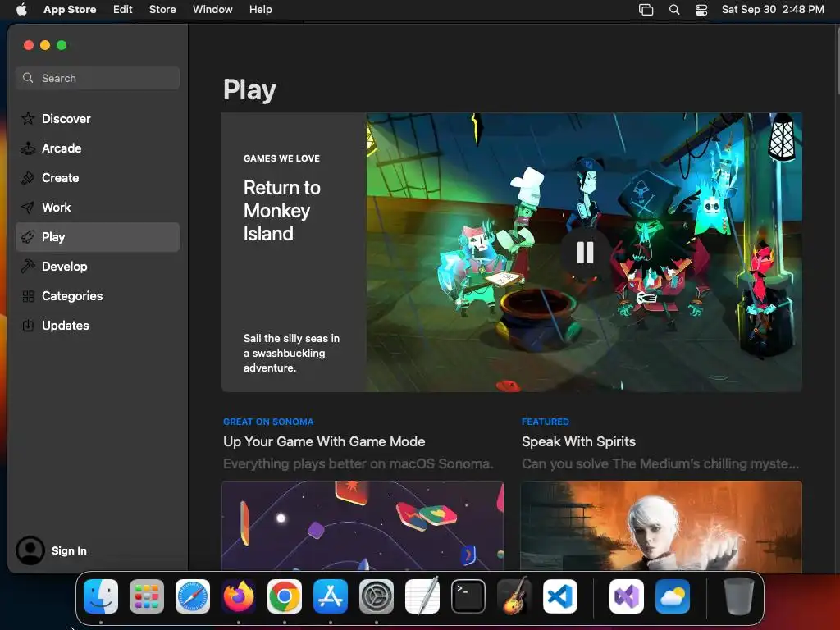Open Arcade joystick icon in sidebar
Viewport: 840px width, 630px height.
click(x=28, y=148)
